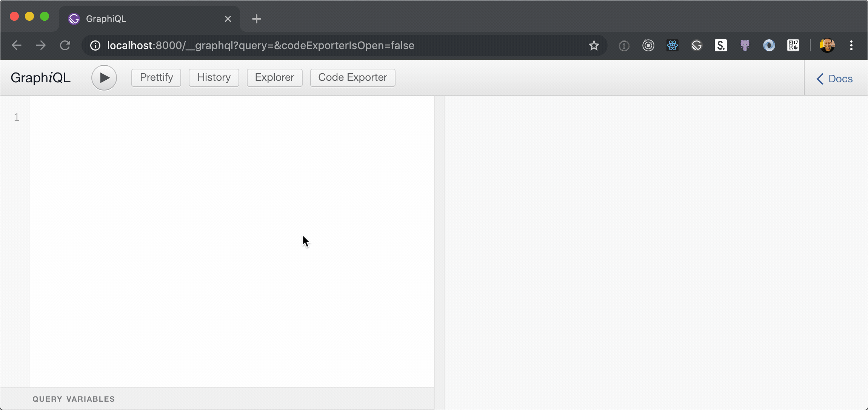868x410 pixels.
Task: Expand the Docs sidebar
Action: click(x=835, y=79)
